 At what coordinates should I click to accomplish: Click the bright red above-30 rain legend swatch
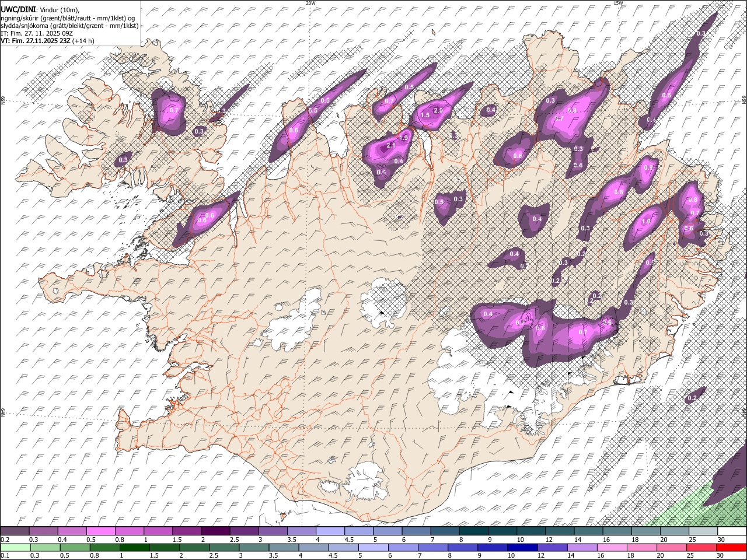coord(731,547)
